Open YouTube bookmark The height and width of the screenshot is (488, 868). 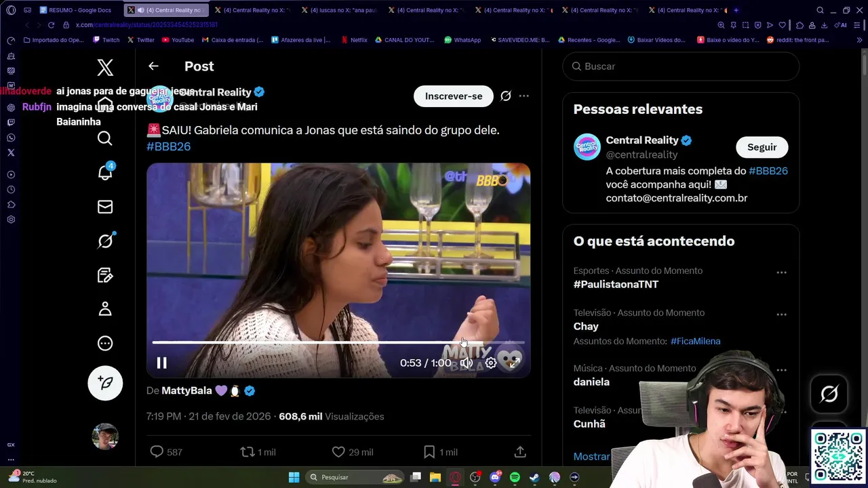178,40
